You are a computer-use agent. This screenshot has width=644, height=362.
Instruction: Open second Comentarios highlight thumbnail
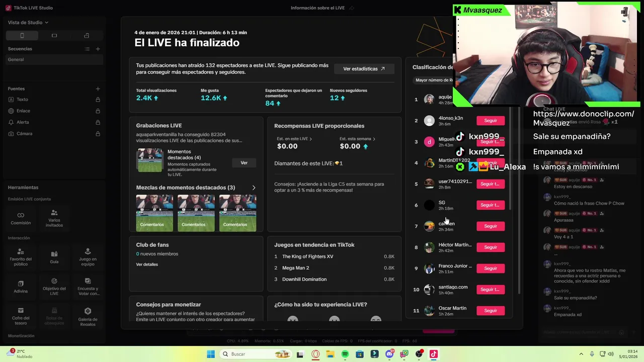196,213
